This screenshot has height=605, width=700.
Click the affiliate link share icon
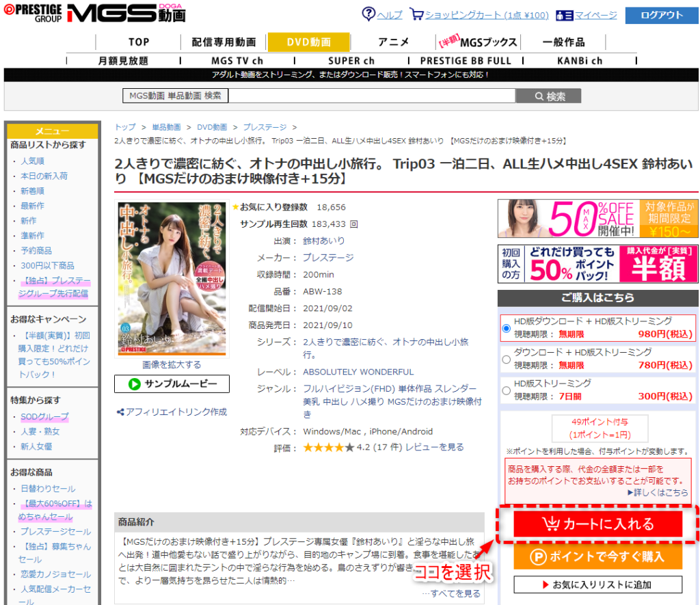coord(120,412)
